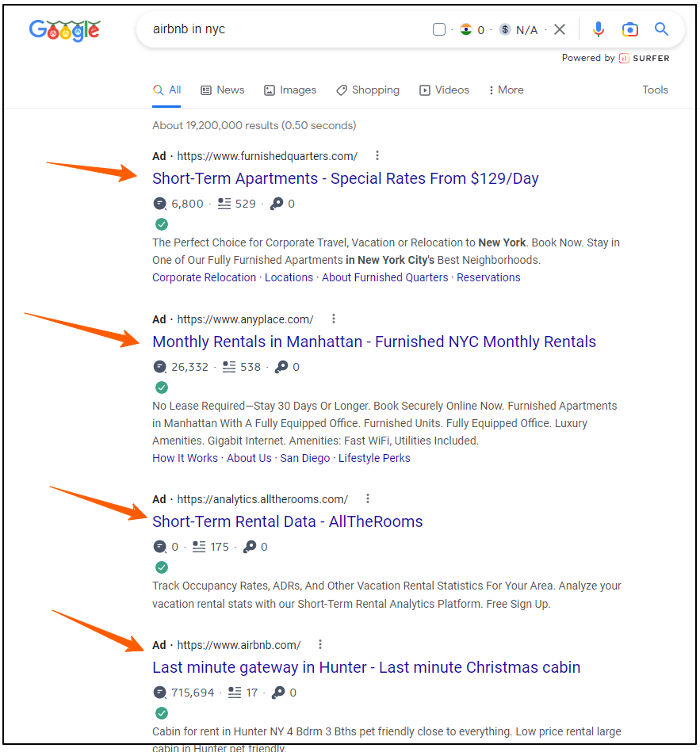Start voice search with microphone icon
The height and width of the screenshot is (752, 700).
(x=598, y=30)
